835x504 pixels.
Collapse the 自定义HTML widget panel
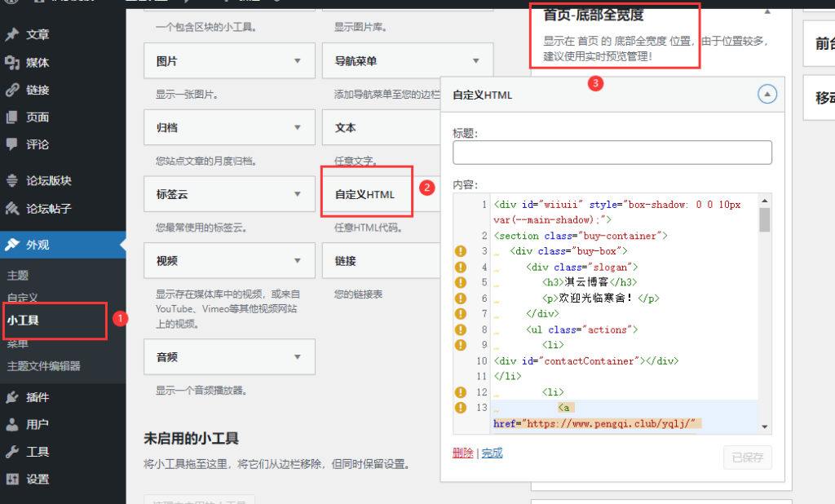[x=767, y=94]
